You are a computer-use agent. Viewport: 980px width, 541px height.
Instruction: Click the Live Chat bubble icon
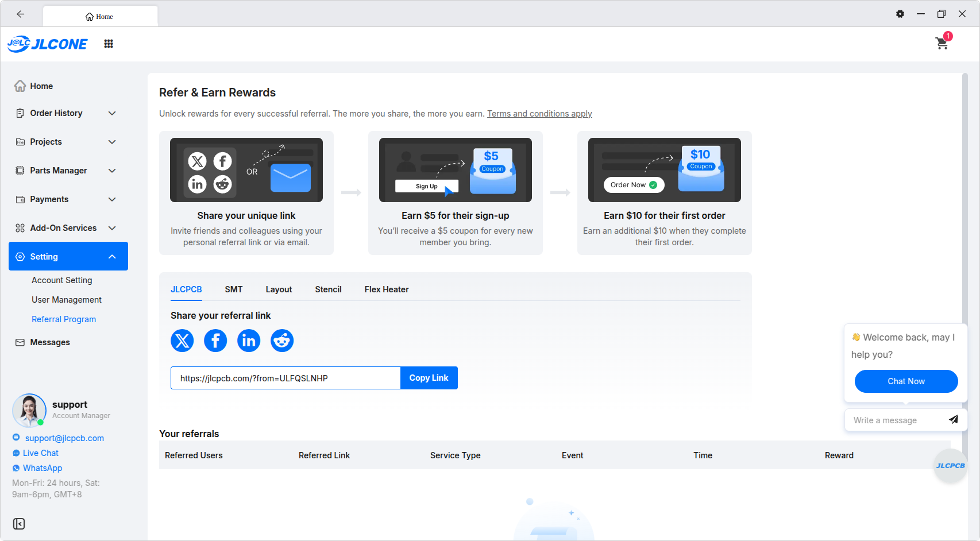click(16, 453)
